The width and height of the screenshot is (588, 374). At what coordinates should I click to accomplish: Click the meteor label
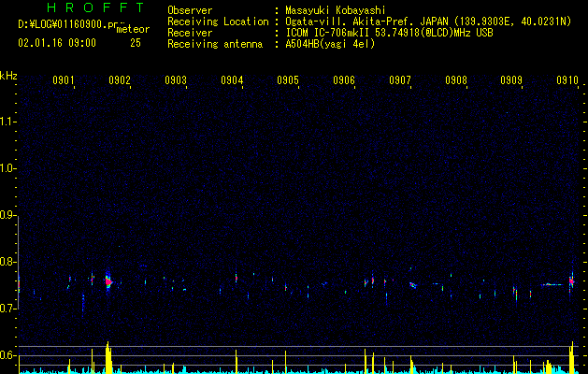point(133,29)
